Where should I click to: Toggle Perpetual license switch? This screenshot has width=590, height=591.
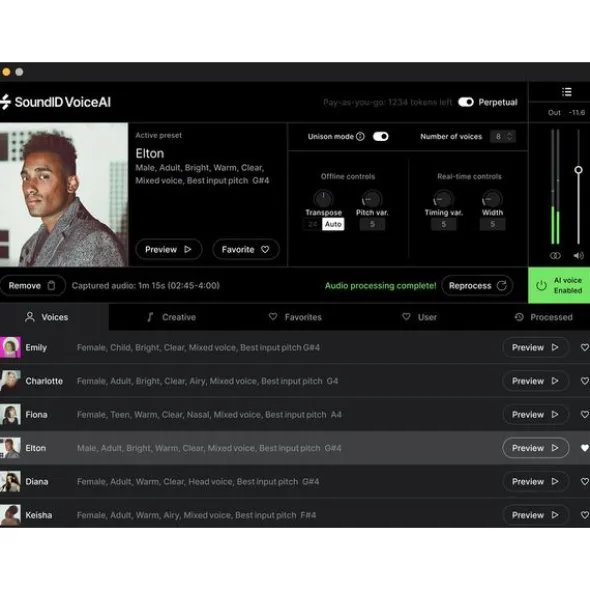click(x=466, y=102)
